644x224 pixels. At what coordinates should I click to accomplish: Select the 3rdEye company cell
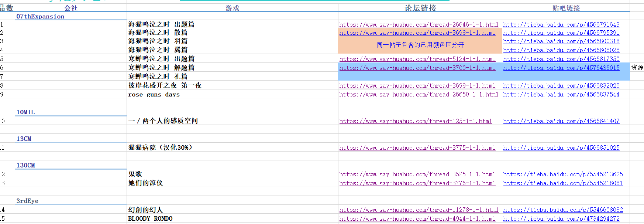(71, 201)
